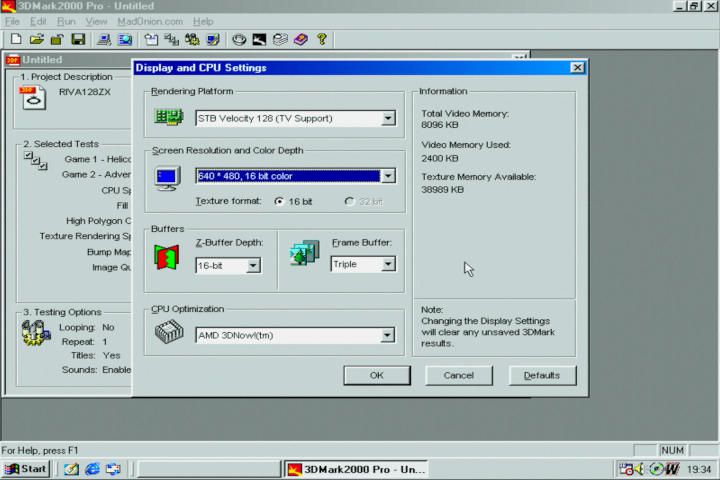The width and height of the screenshot is (720, 480).
Task: Click the unlocked padlock toolbar icon
Action: (57, 40)
